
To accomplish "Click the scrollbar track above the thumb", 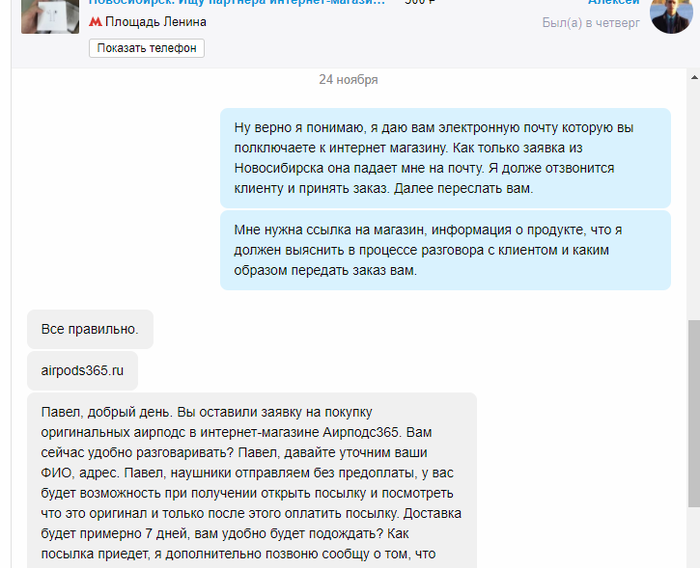I will coord(693,200).
